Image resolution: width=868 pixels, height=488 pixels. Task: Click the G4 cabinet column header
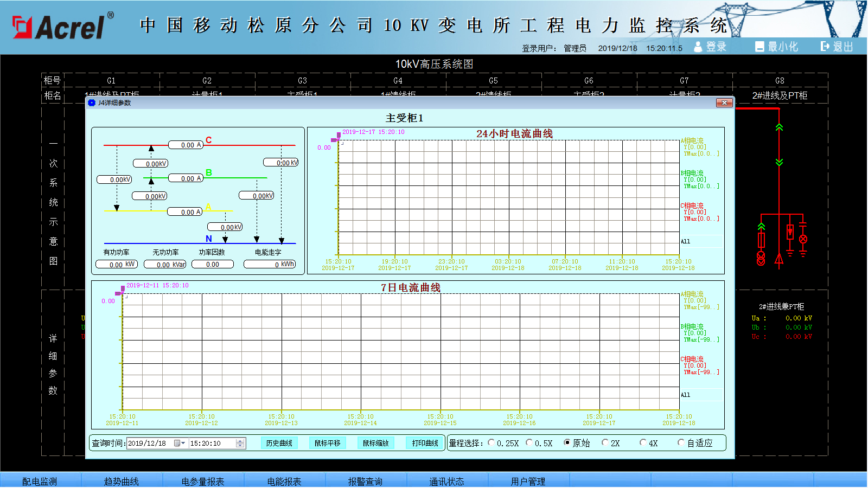[398, 80]
